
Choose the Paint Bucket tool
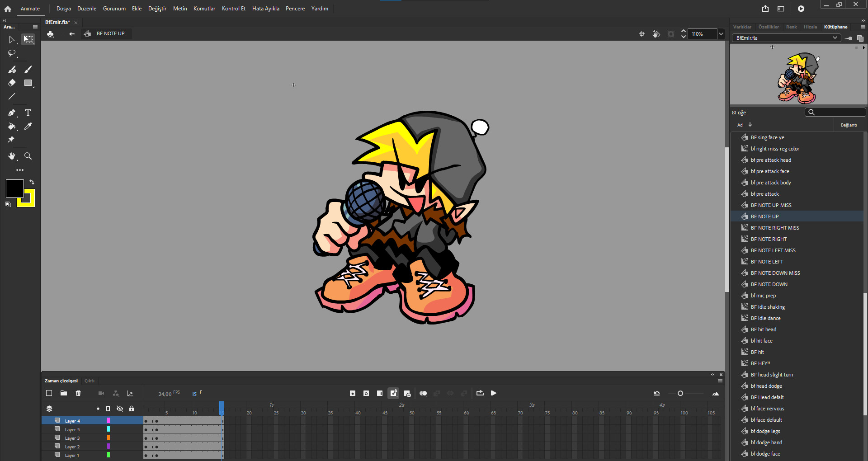coord(12,127)
